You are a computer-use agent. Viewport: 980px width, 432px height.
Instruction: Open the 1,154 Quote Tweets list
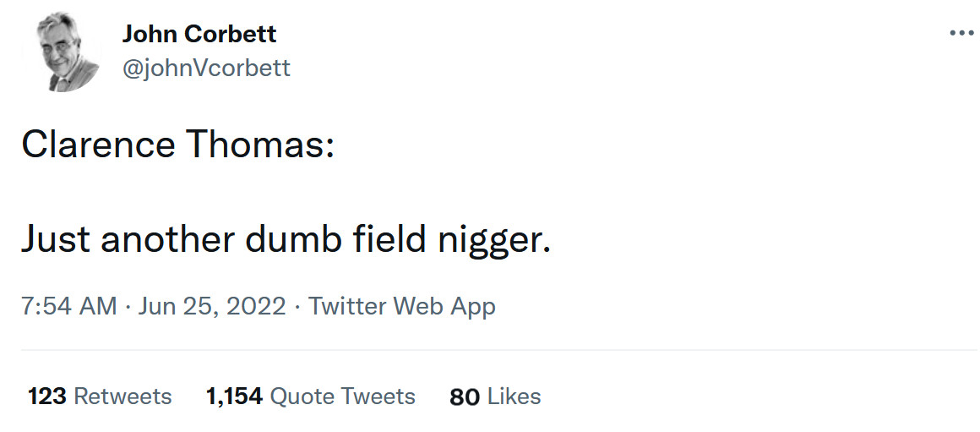coord(310,396)
